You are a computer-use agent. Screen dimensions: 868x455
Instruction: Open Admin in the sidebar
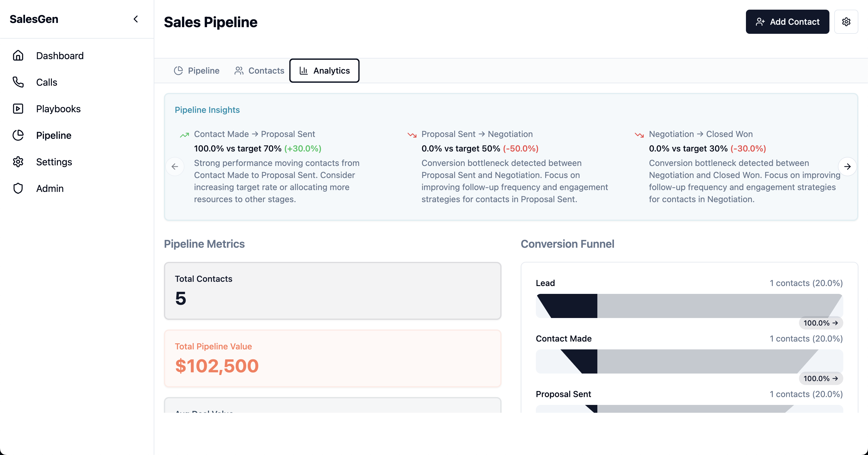click(49, 188)
